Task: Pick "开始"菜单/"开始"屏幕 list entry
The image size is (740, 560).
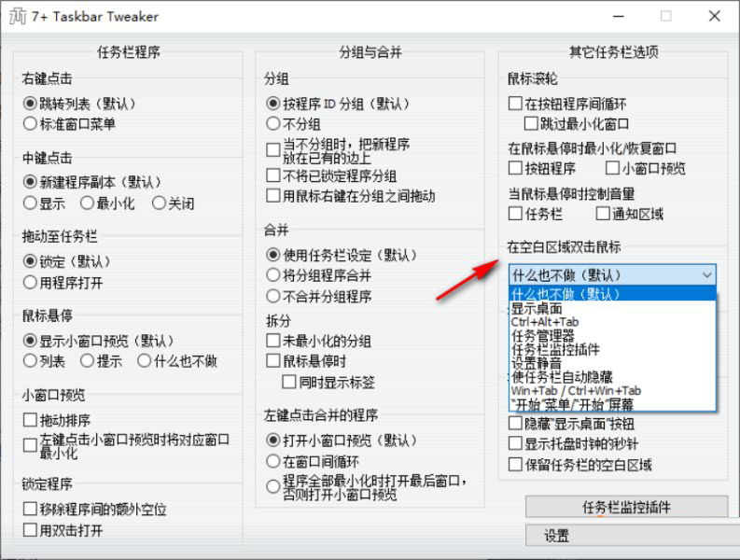Action: point(612,404)
